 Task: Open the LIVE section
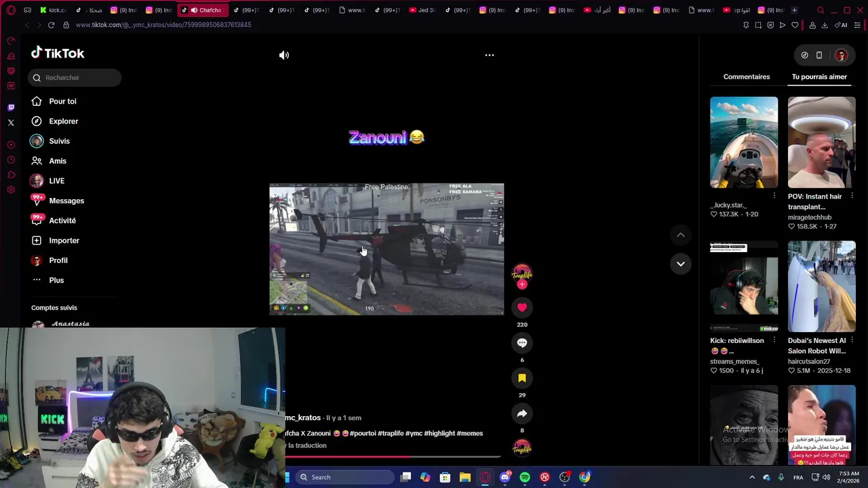pos(56,181)
